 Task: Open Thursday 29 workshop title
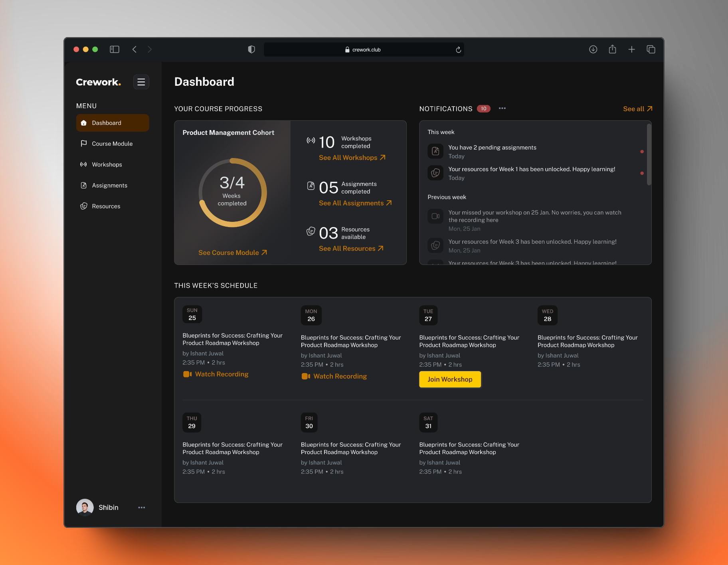tap(232, 448)
